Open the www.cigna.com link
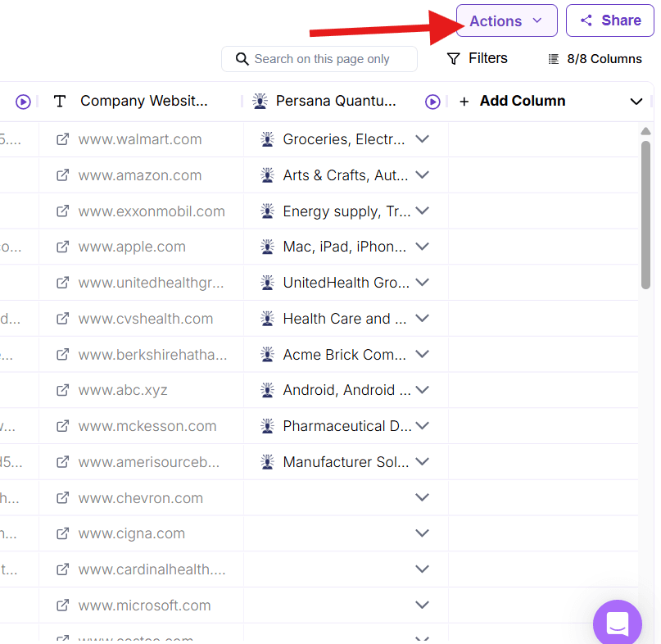661x644 pixels. [x=132, y=533]
